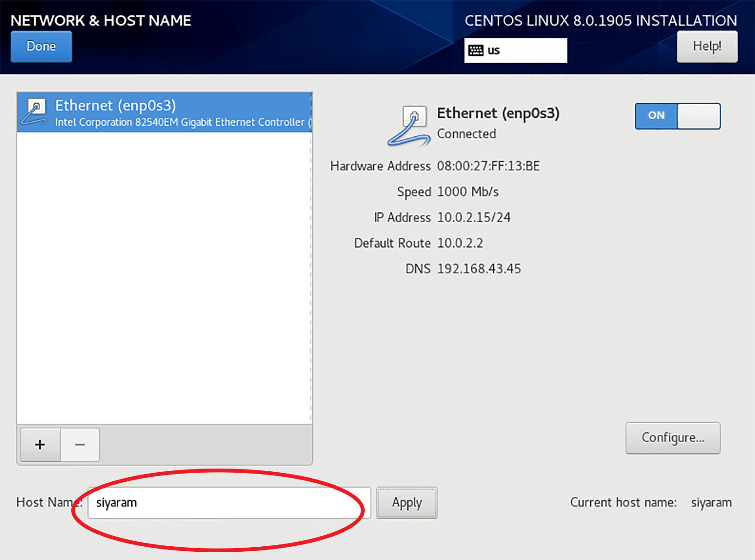The image size is (755, 560).
Task: Open Configure... to edit connection settings
Action: click(673, 438)
